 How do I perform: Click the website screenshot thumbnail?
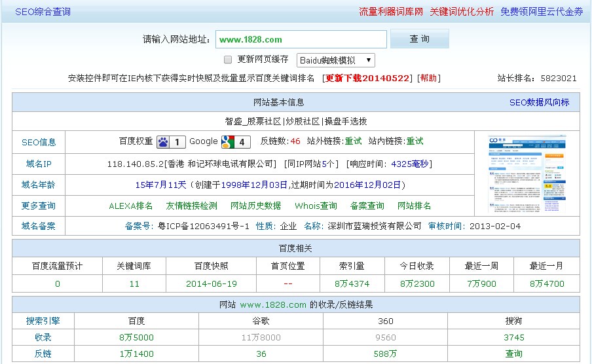pyautogui.click(x=527, y=173)
